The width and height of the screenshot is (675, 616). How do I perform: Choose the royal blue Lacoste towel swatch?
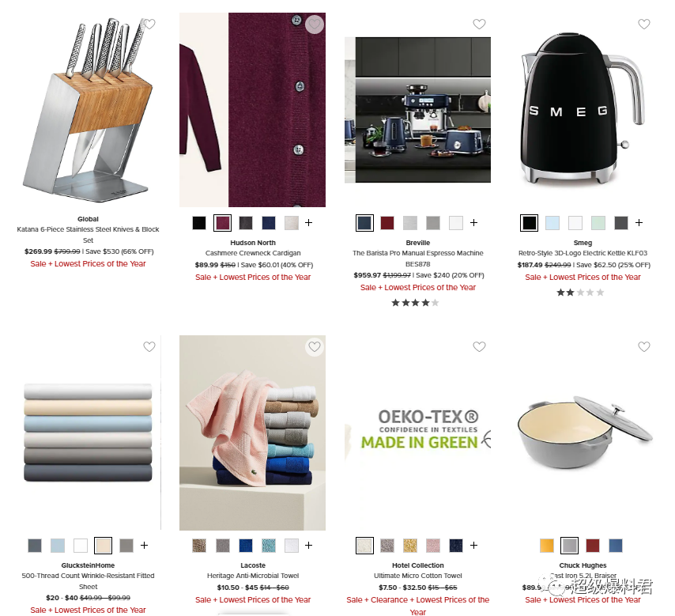click(246, 546)
